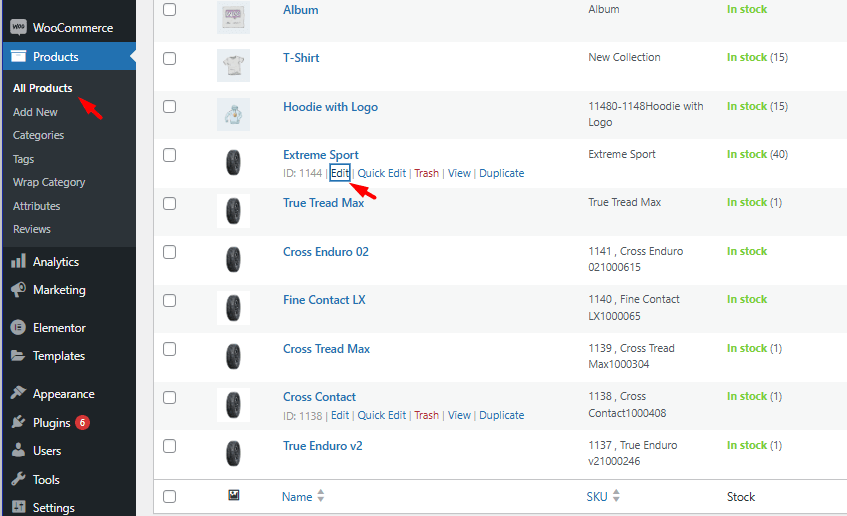Click the image column icon in table footer
Screen dimensions: 847x516
233,495
